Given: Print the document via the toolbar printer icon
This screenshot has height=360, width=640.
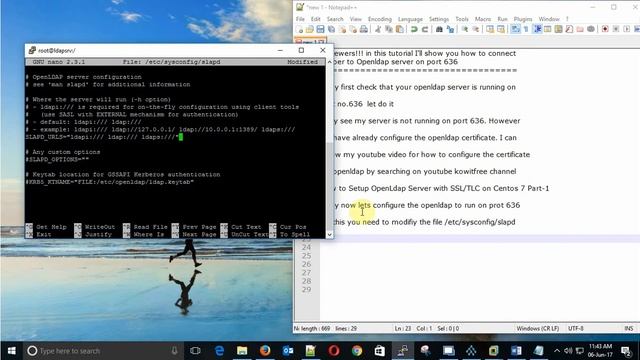Looking at the screenshot, I should (x=364, y=29).
